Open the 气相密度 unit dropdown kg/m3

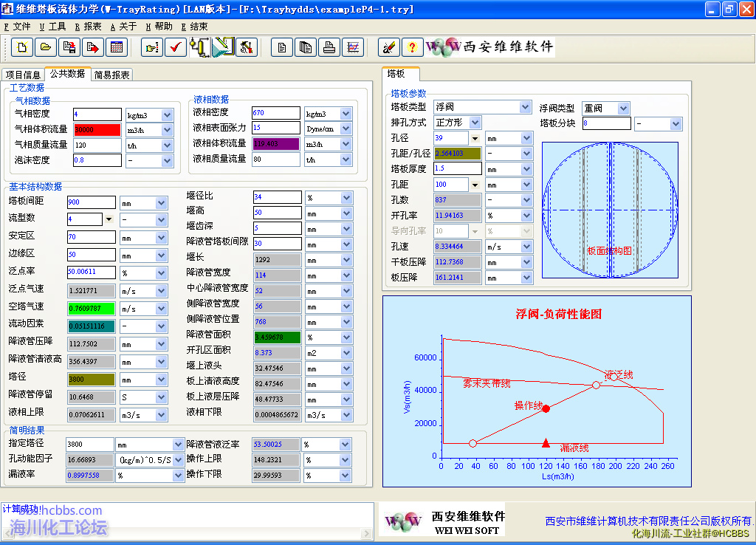[167, 114]
